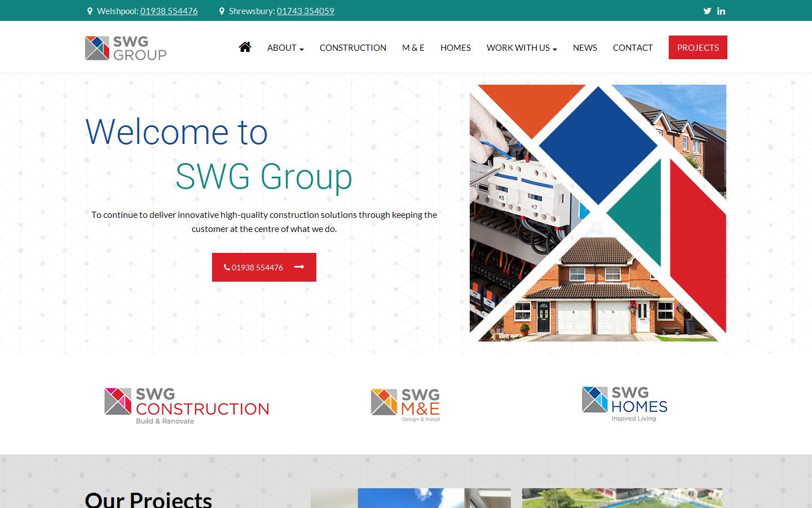The height and width of the screenshot is (508, 812).
Task: Click the Twitter icon in the top bar
Action: point(707,11)
